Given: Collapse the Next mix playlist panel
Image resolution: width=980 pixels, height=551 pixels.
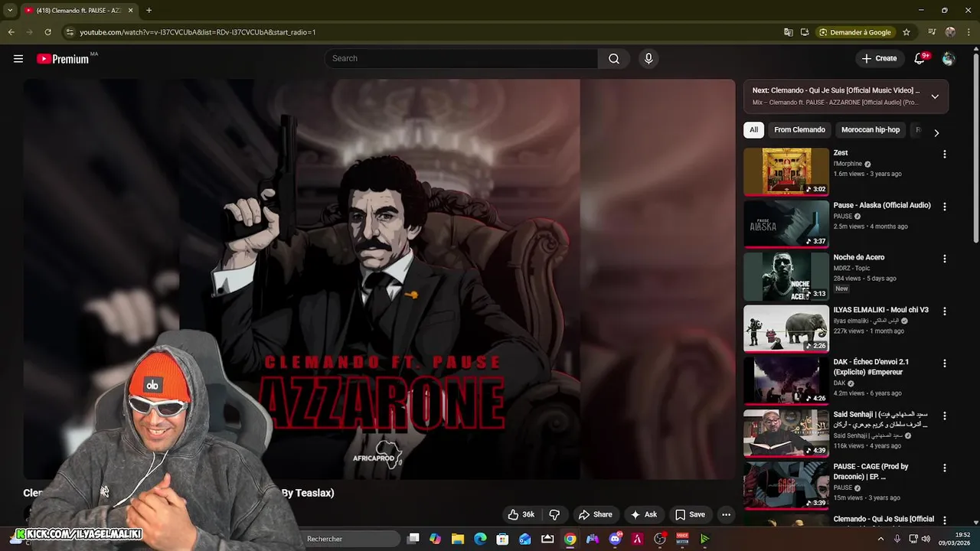Looking at the screenshot, I should pos(935,96).
